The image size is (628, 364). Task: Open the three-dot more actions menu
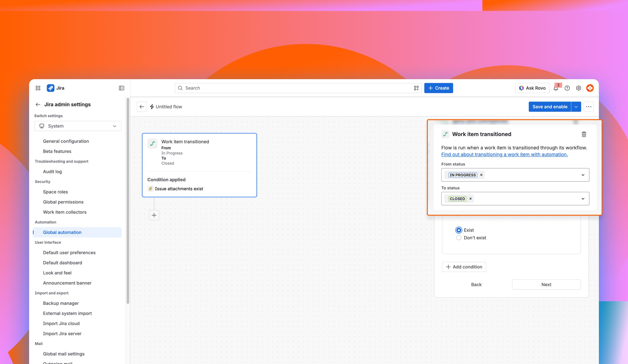(x=589, y=107)
